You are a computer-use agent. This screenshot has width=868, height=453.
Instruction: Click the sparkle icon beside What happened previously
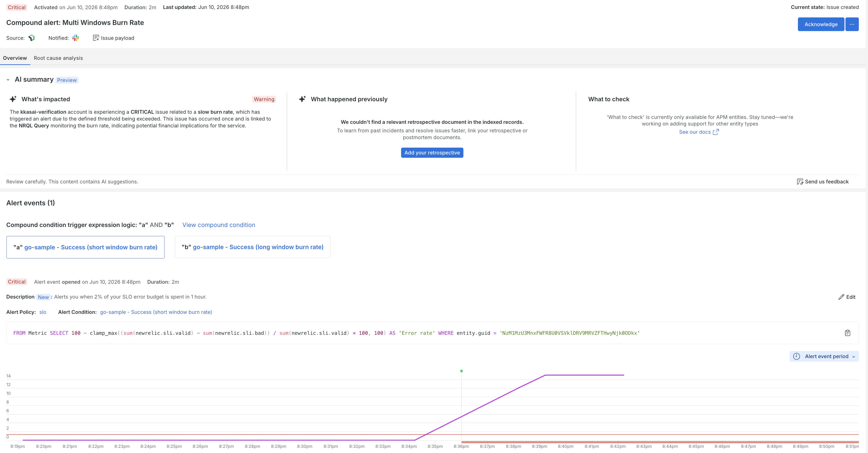pos(302,99)
